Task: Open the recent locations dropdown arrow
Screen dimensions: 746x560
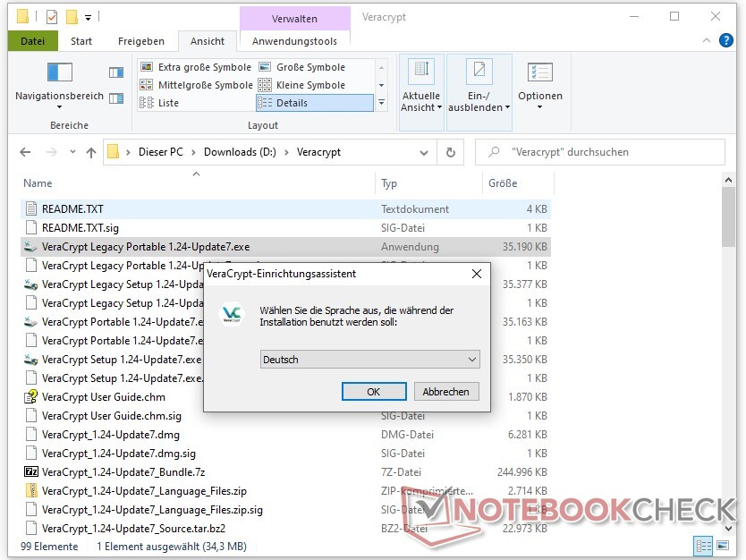Action: pos(72,152)
